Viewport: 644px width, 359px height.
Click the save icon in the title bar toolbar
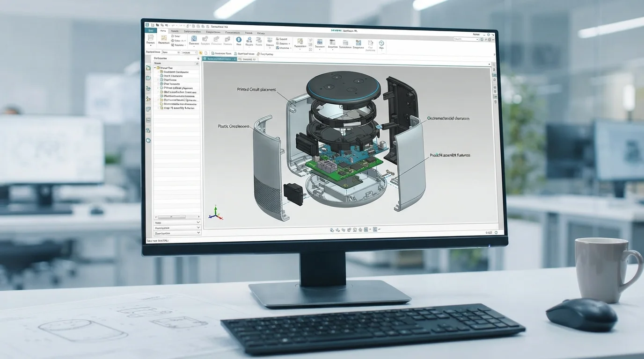(x=153, y=25)
